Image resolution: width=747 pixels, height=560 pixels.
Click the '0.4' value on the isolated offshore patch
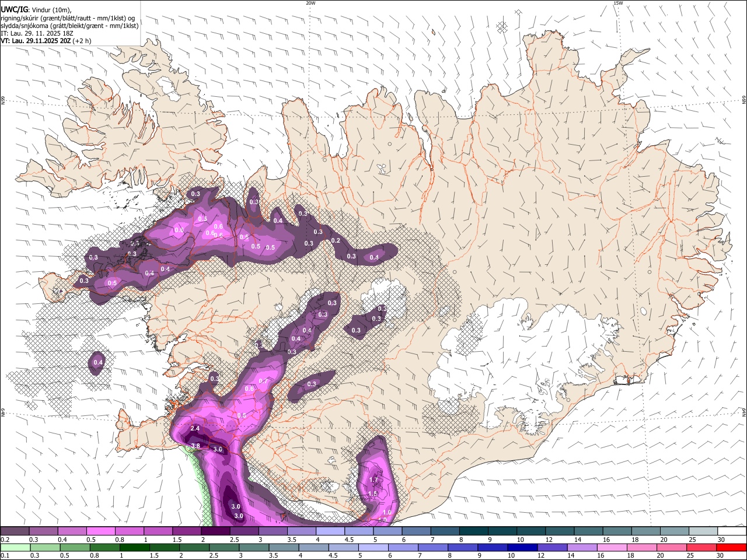click(98, 362)
